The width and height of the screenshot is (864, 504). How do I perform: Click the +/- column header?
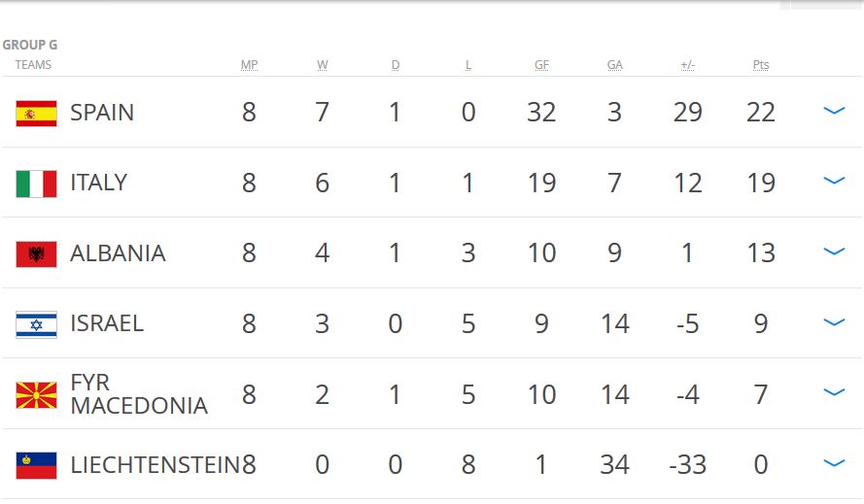688,65
